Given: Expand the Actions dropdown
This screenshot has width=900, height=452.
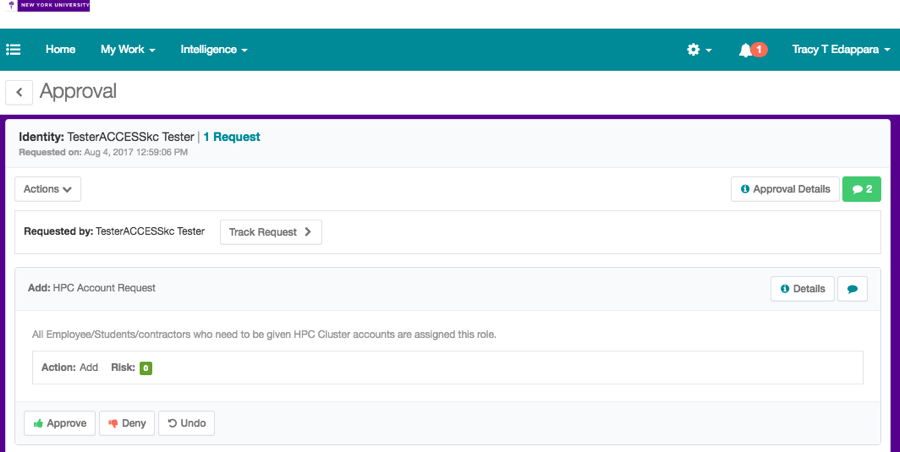Looking at the screenshot, I should [x=48, y=189].
